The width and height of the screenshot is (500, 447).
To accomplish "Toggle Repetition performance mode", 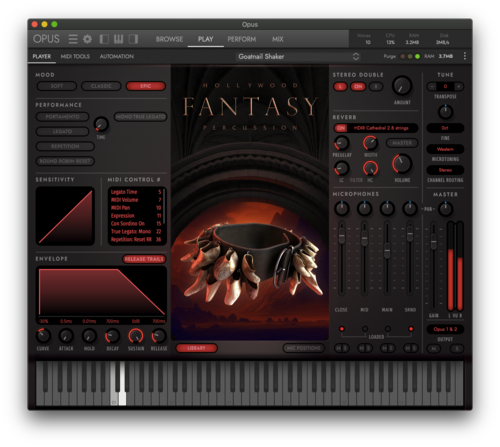I will [x=65, y=146].
